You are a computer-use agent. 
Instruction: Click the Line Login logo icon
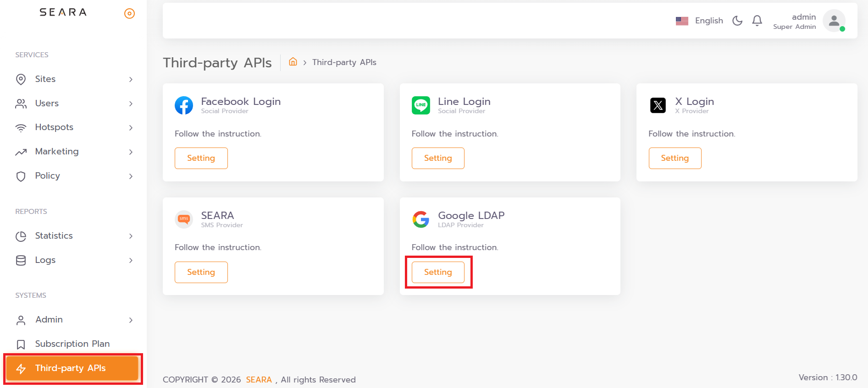point(420,105)
